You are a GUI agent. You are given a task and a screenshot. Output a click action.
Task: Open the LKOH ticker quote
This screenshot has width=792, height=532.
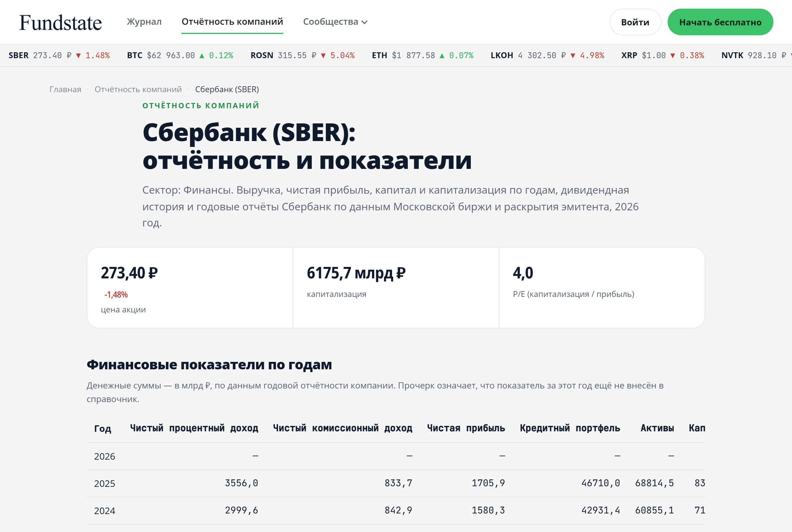[547, 55]
